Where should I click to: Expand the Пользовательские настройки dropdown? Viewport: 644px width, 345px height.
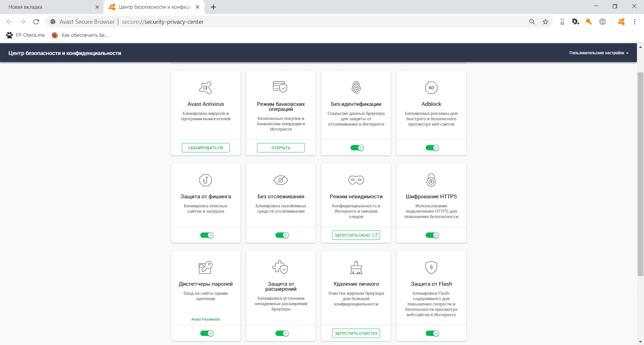599,53
